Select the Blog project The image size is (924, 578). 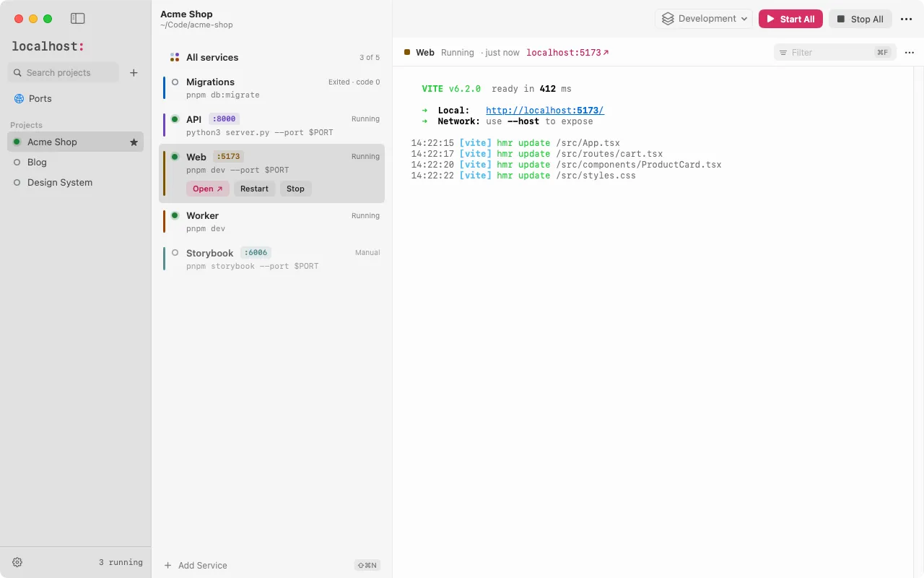75,163
